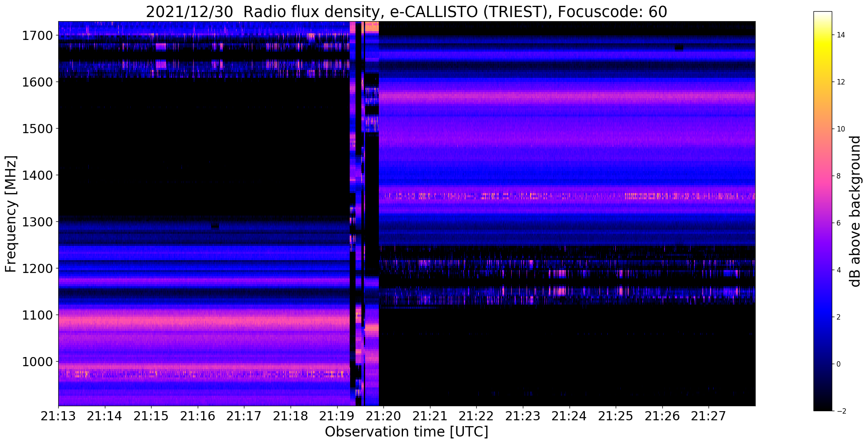The image size is (868, 444).
Task: Click the colorbar tick label 10
Action: tap(841, 129)
